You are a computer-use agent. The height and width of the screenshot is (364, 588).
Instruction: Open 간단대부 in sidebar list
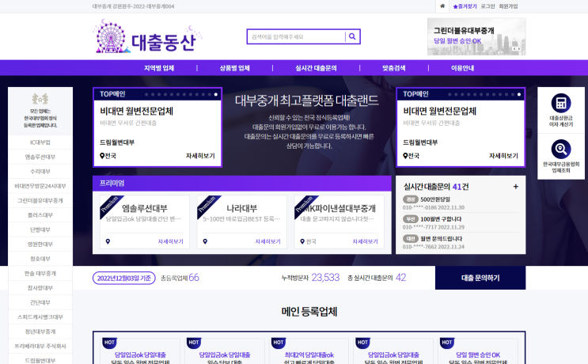40,302
